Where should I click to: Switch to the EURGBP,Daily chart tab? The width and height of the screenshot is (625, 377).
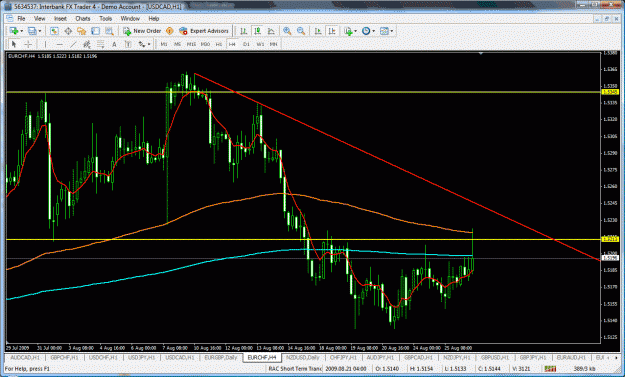pos(221,358)
